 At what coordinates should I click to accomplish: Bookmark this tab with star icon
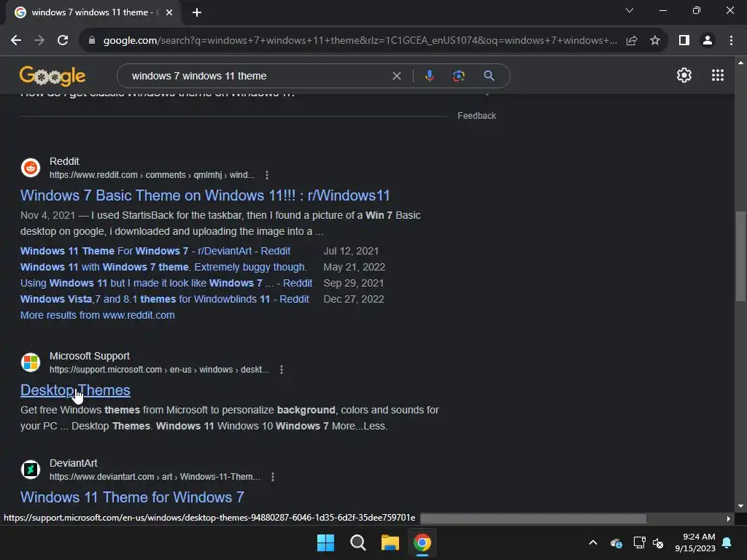655,41
